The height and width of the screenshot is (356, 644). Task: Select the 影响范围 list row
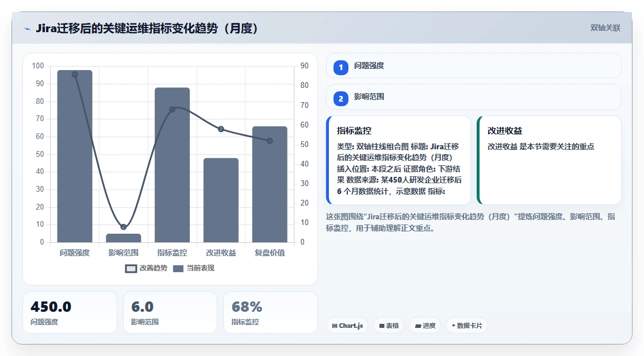click(x=474, y=97)
